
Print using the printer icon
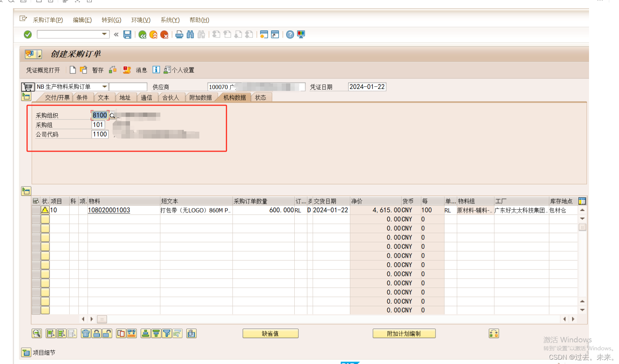[x=179, y=35]
